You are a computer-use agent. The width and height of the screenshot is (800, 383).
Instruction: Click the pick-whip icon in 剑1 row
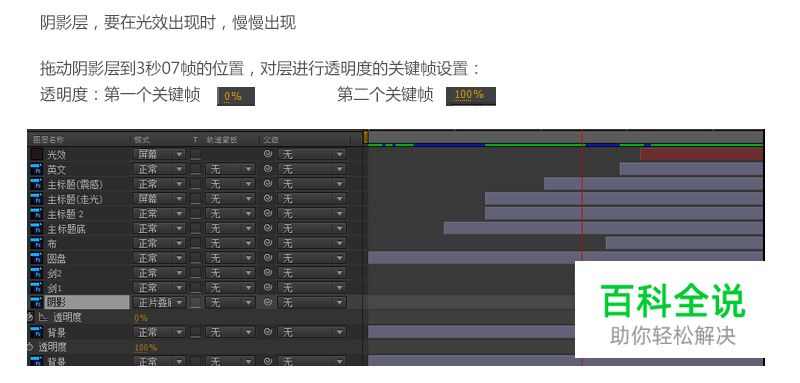(x=268, y=287)
